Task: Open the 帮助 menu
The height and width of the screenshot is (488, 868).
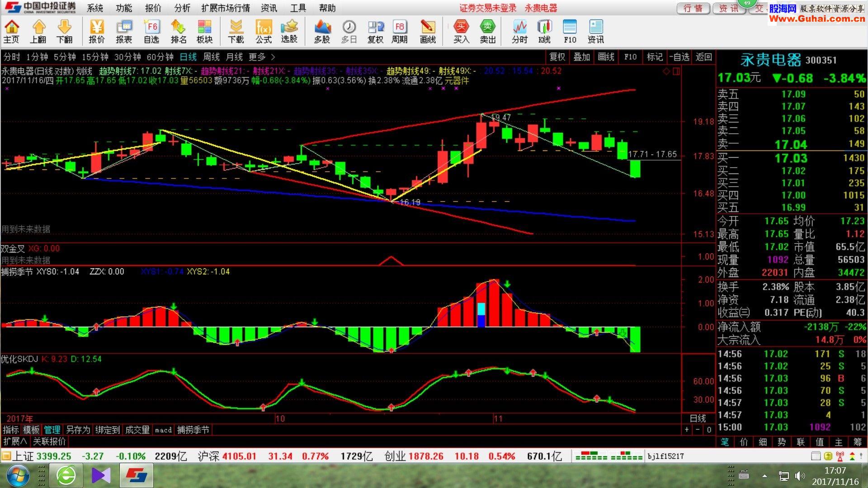Action: click(327, 8)
